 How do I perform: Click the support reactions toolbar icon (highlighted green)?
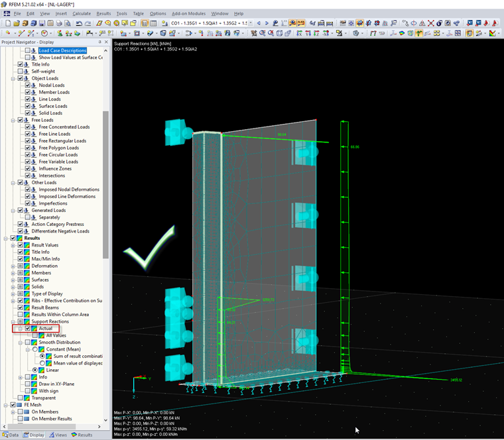[419, 33]
